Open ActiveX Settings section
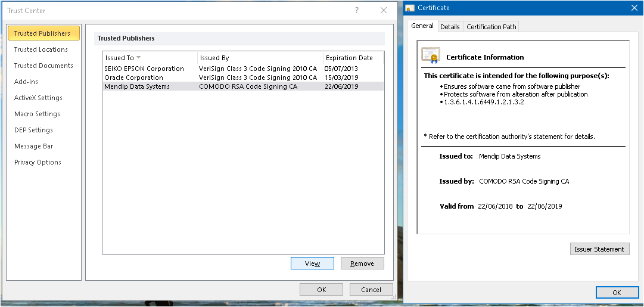 click(38, 98)
